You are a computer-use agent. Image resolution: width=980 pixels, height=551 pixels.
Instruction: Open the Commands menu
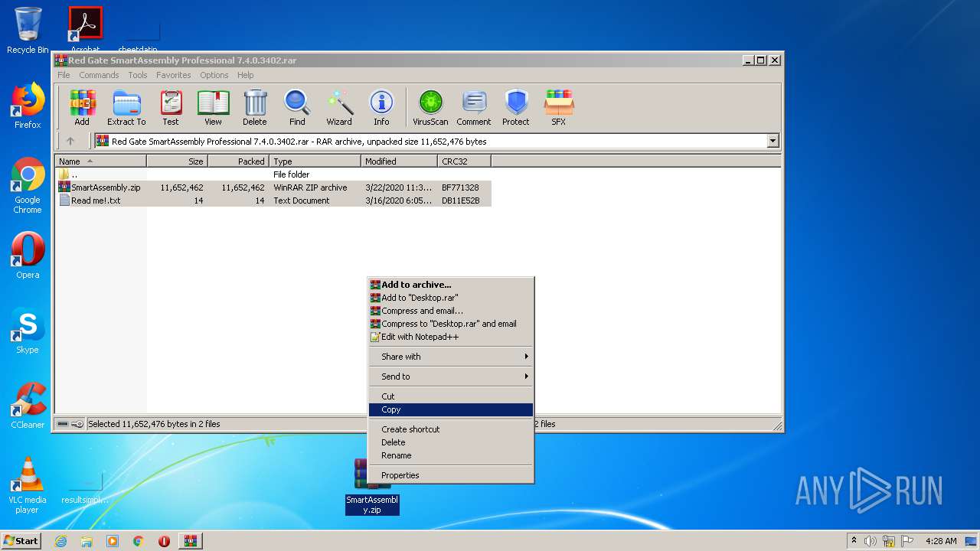99,75
